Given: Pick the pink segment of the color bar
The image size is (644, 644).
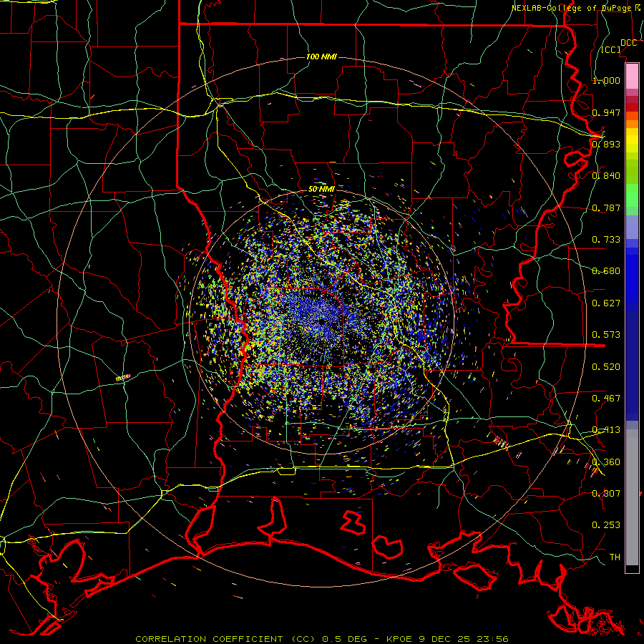Looking at the screenshot, I should (632, 76).
